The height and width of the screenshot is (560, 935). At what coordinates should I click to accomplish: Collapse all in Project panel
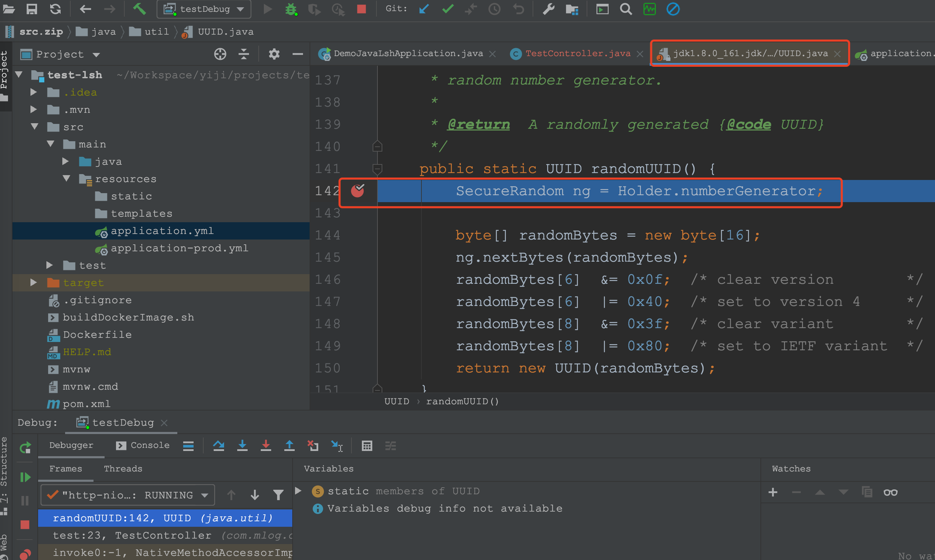pyautogui.click(x=244, y=54)
